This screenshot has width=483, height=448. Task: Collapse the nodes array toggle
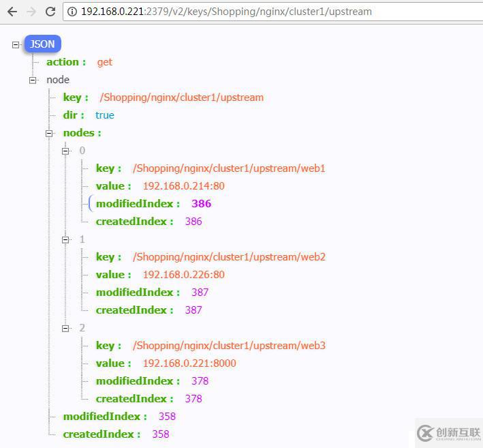click(48, 133)
